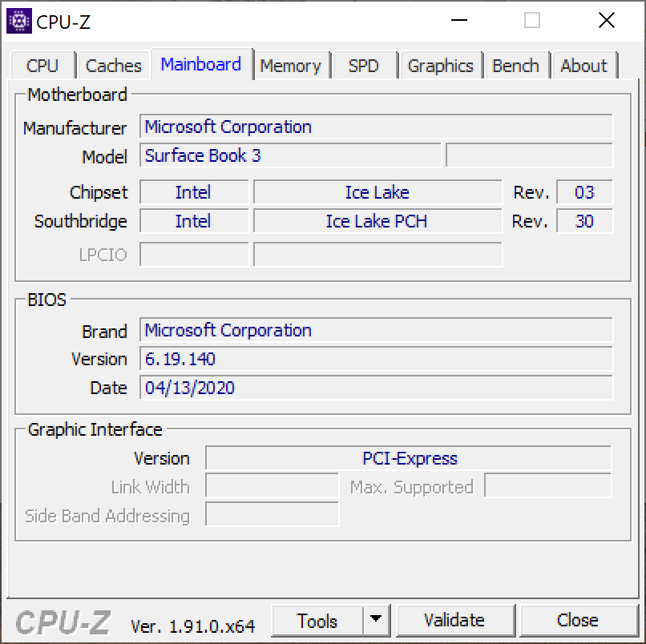Open the Caches tab
646x644 pixels.
113,66
